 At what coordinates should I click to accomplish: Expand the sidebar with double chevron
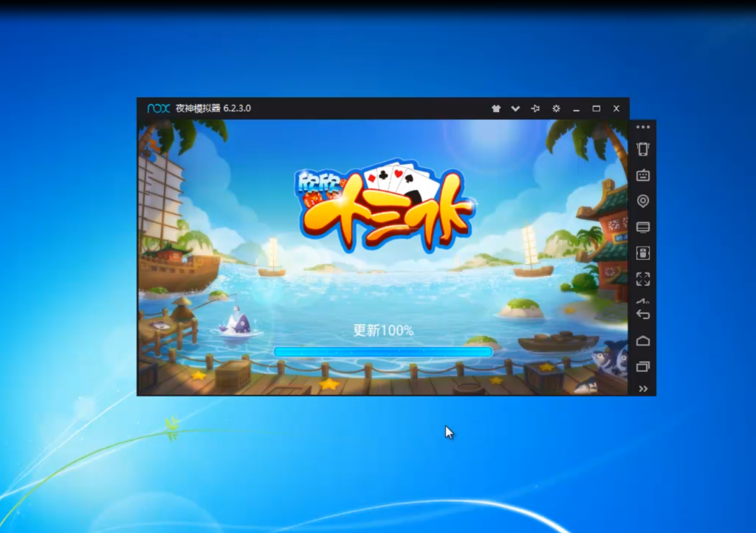click(x=643, y=389)
